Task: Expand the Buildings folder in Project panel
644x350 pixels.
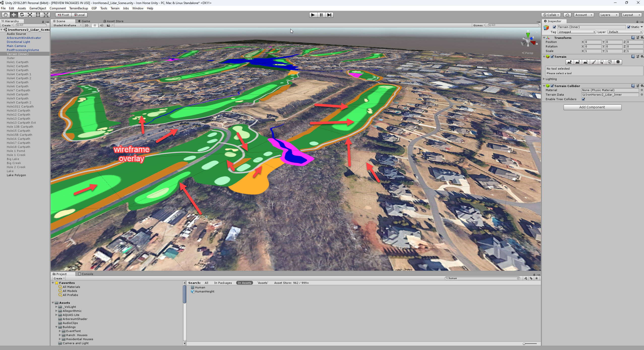Action: click(x=56, y=327)
